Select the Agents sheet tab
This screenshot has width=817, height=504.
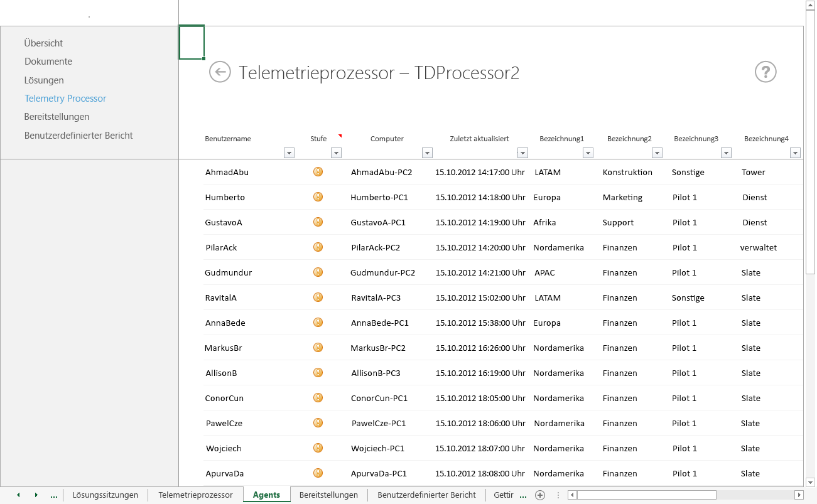coord(266,495)
